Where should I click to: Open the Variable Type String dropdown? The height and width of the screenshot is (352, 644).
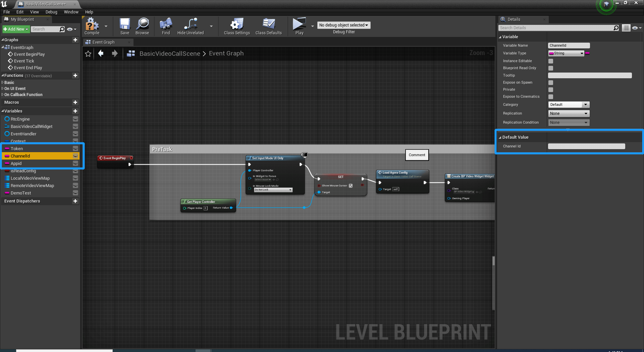[566, 53]
